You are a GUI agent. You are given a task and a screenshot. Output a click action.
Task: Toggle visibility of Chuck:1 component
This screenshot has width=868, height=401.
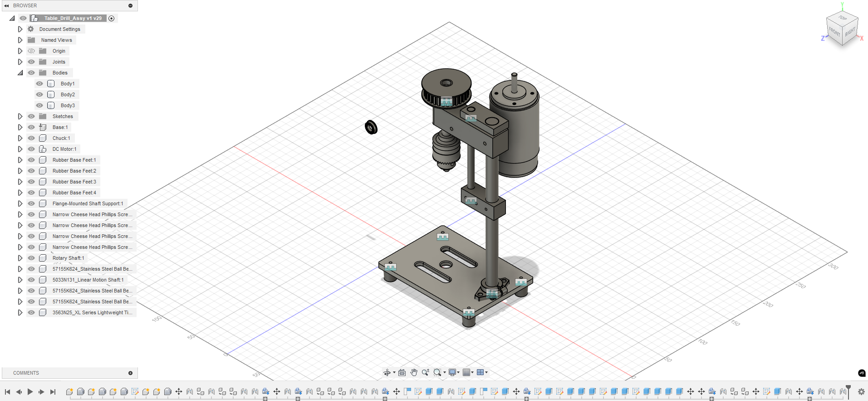(x=31, y=138)
